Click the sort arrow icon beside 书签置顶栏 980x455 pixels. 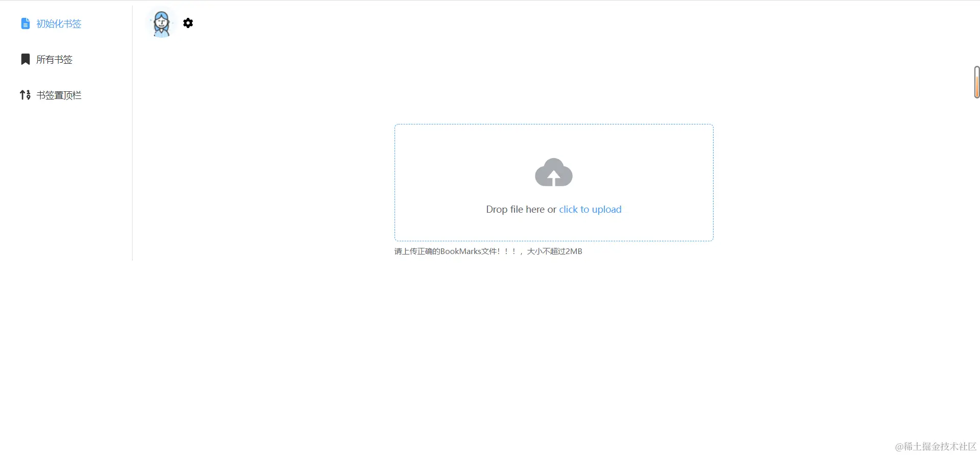[x=25, y=95]
